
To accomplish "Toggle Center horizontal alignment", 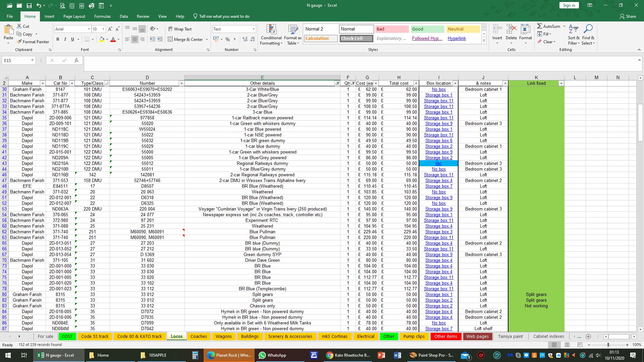I will pos(135,39).
